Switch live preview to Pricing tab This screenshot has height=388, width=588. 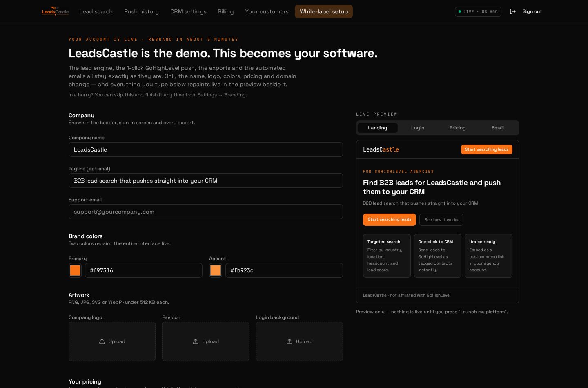pos(458,128)
